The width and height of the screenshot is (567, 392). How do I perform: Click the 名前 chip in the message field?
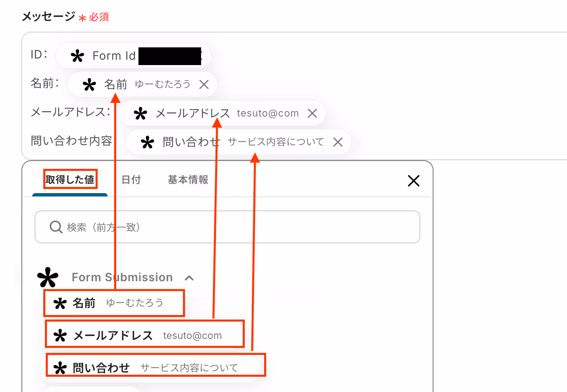pyautogui.click(x=142, y=84)
